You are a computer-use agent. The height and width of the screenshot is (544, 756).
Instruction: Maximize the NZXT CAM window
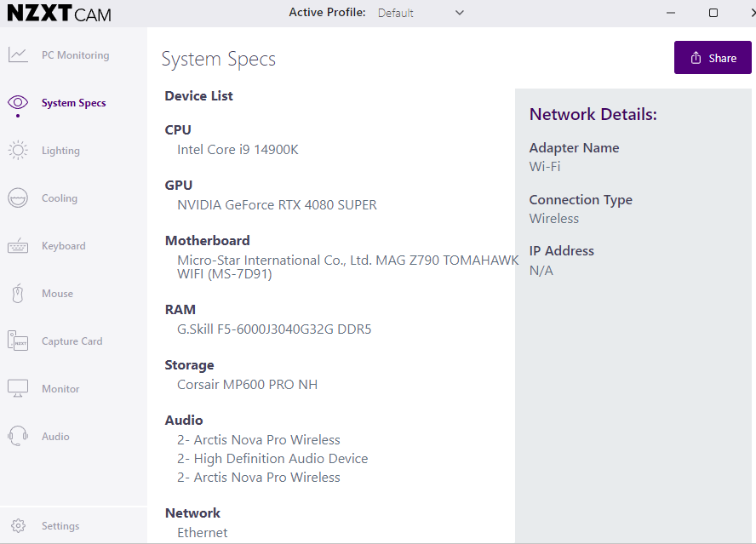pos(713,13)
